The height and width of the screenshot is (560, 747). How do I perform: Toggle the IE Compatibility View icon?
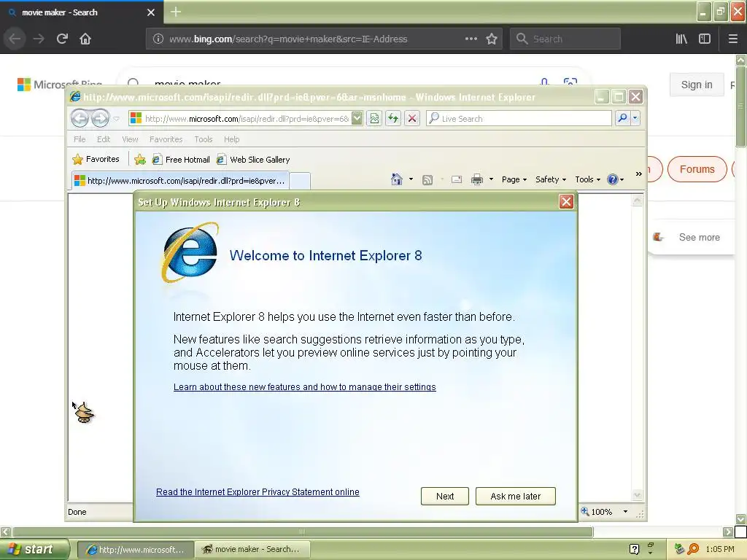(374, 119)
